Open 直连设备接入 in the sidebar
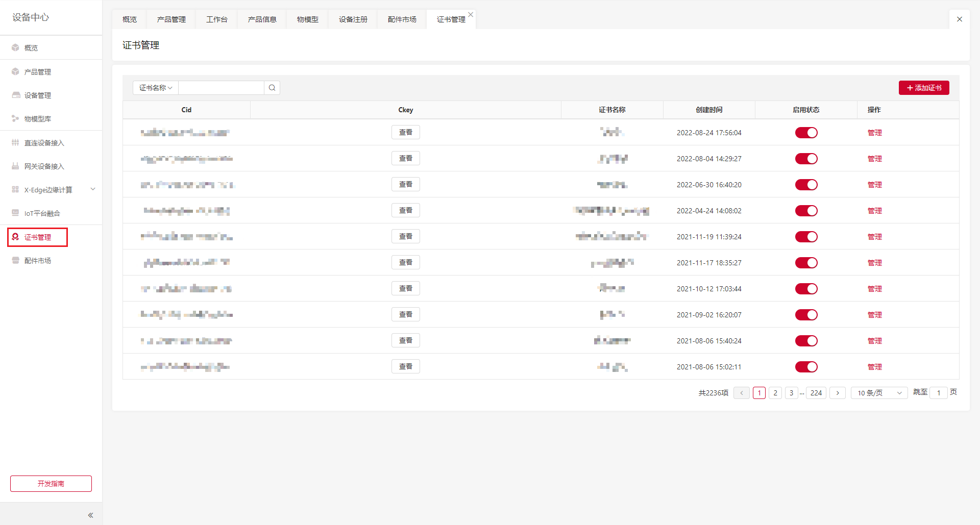 coord(44,143)
